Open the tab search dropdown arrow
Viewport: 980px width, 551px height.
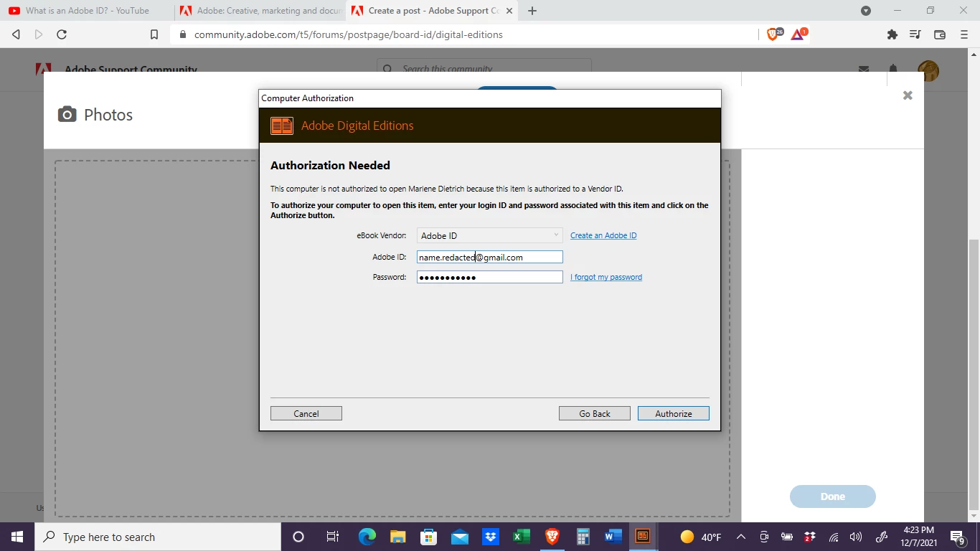pyautogui.click(x=866, y=11)
